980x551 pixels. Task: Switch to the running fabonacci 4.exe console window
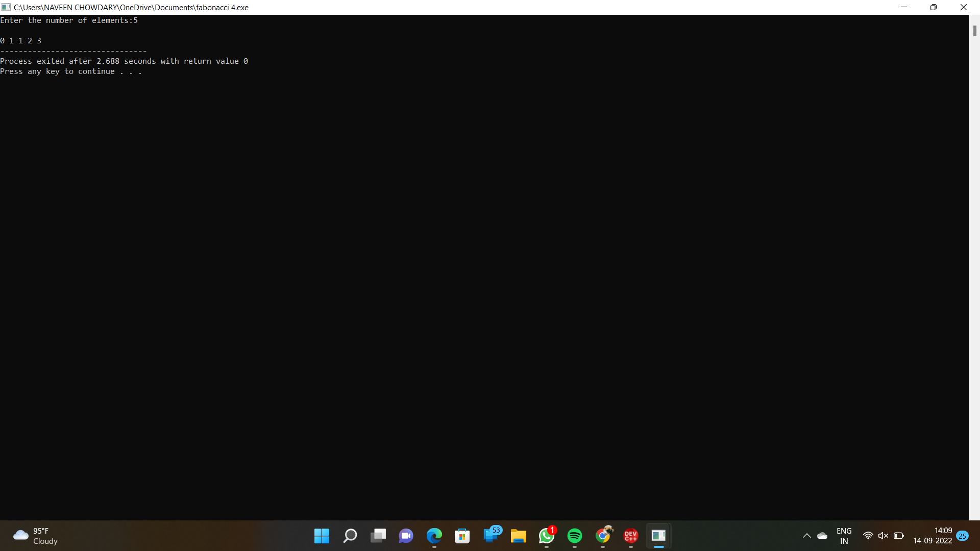click(x=658, y=536)
